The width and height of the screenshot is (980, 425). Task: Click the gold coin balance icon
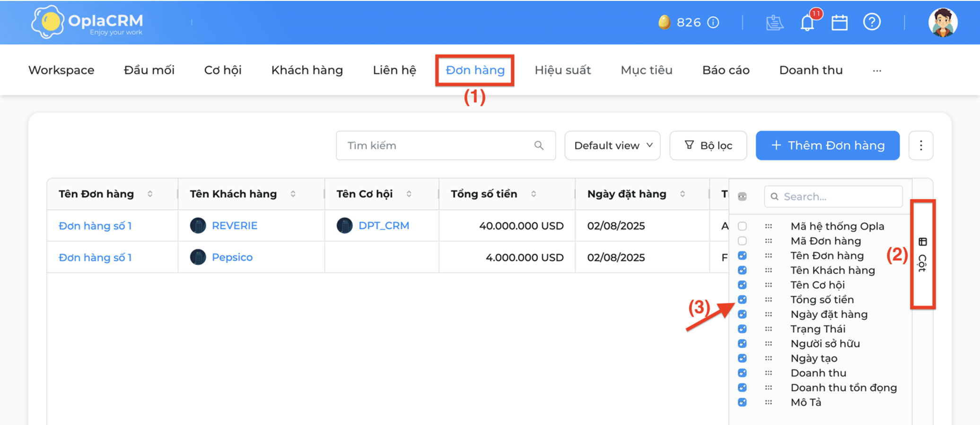pyautogui.click(x=665, y=22)
